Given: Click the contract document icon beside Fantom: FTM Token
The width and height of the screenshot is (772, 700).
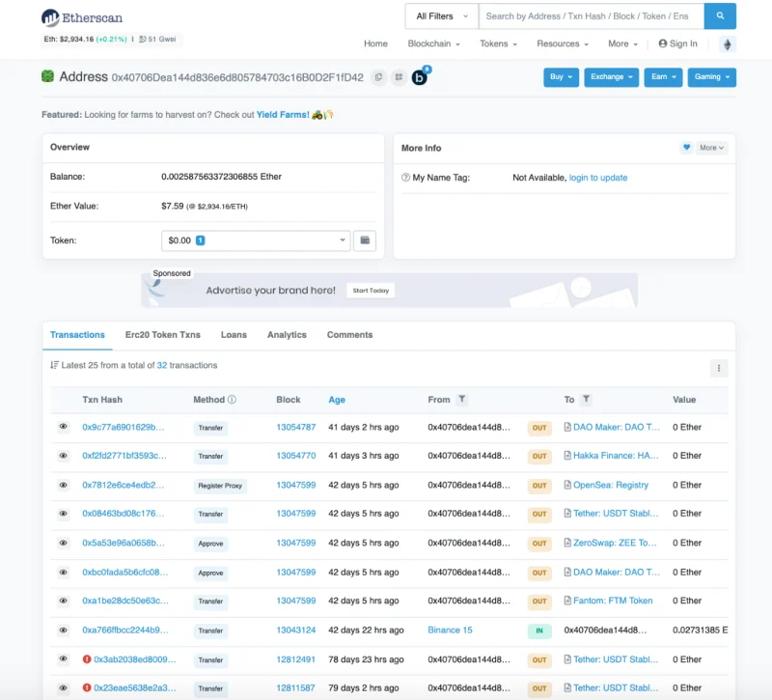Looking at the screenshot, I should (x=567, y=601).
